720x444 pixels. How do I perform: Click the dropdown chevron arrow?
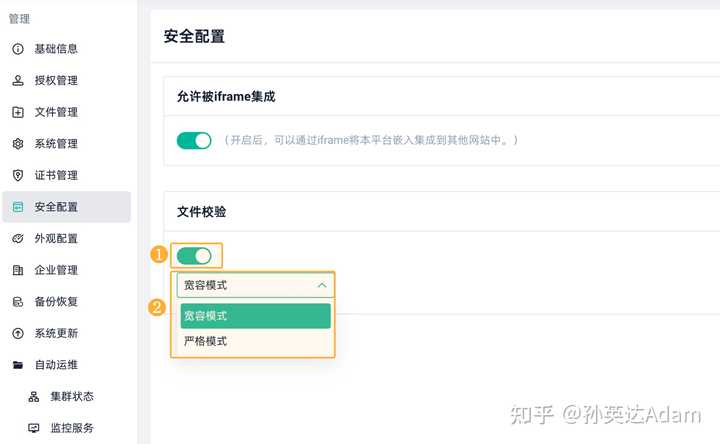(322, 285)
